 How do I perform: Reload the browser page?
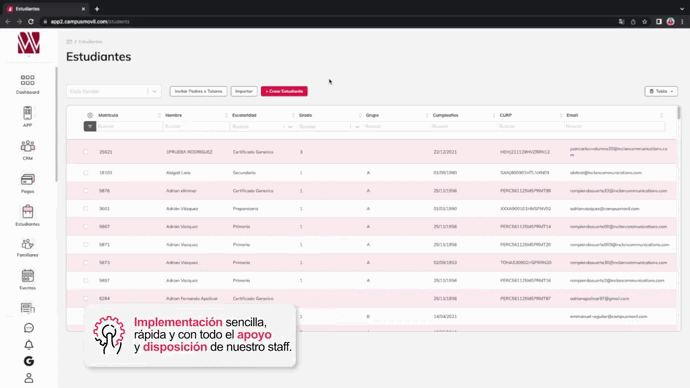tap(31, 22)
